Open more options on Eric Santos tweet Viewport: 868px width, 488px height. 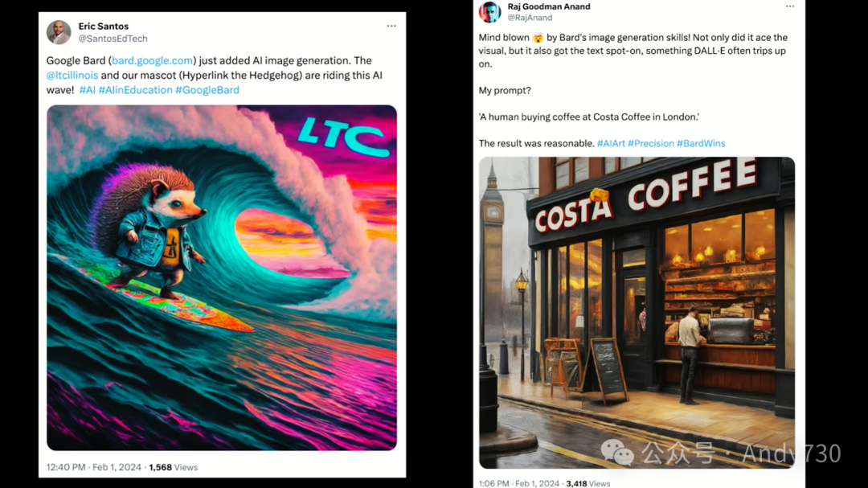[x=391, y=26]
